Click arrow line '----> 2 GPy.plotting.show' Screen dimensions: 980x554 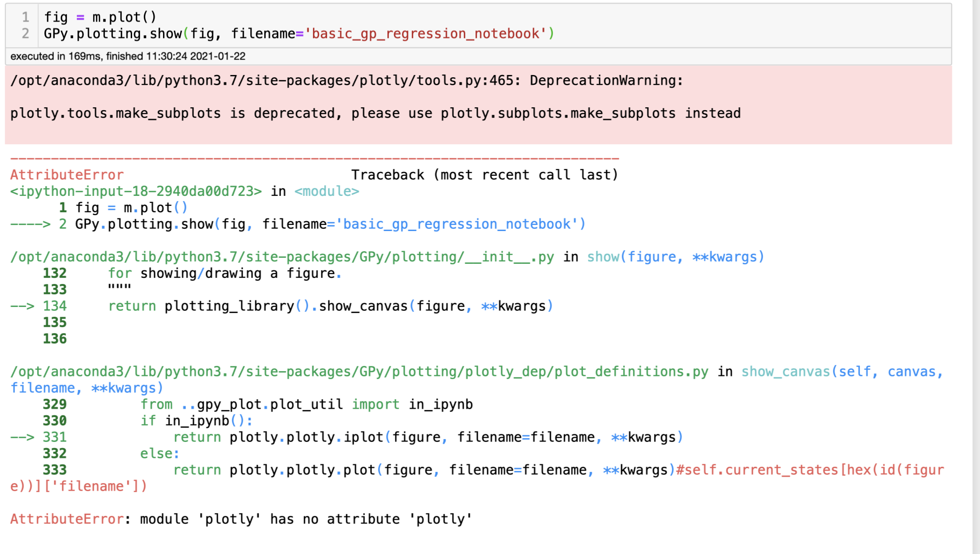[x=298, y=224]
